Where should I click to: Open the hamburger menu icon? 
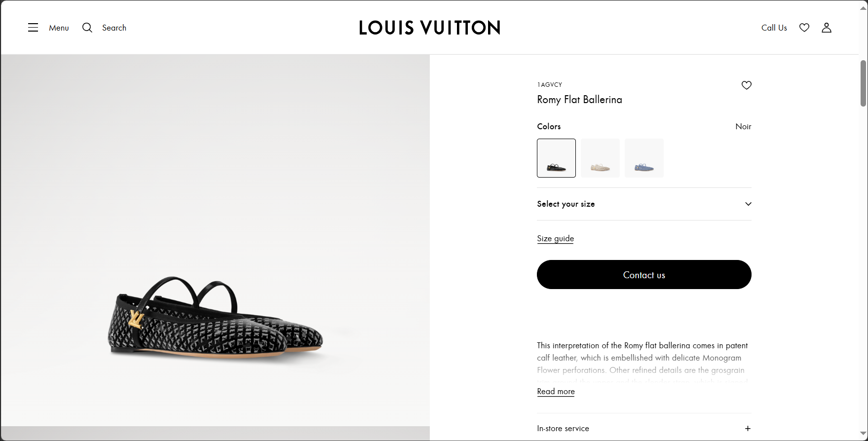[33, 28]
